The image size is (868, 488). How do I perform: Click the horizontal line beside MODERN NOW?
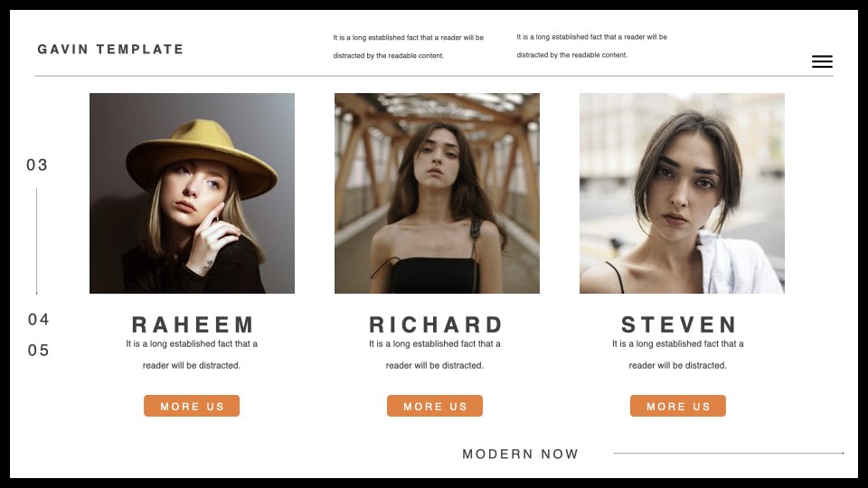click(x=729, y=453)
